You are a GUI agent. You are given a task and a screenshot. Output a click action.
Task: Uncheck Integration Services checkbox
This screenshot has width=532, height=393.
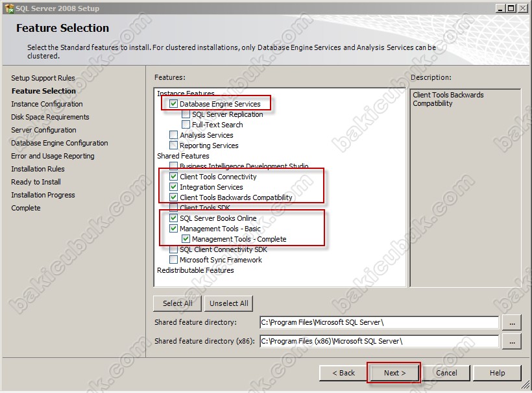[173, 187]
